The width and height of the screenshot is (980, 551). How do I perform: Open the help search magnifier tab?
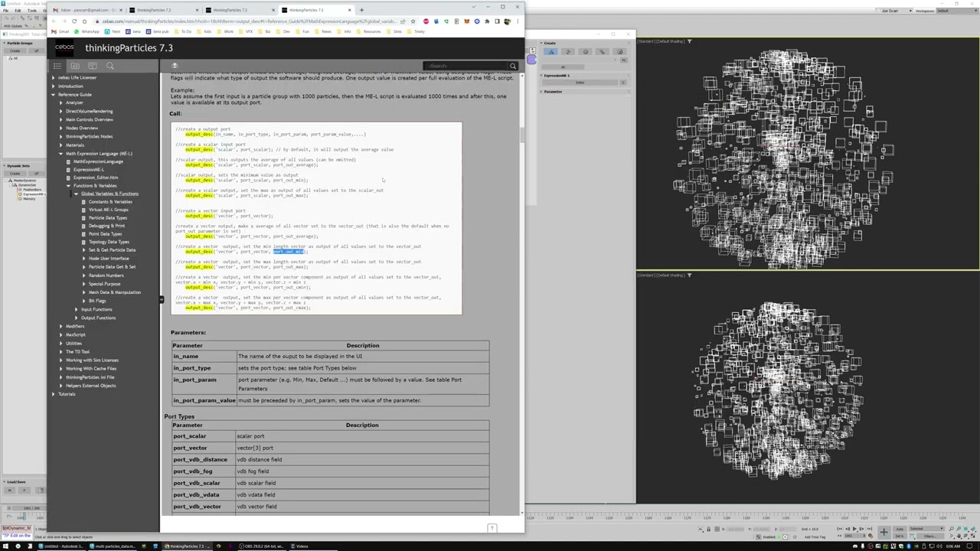(x=110, y=66)
